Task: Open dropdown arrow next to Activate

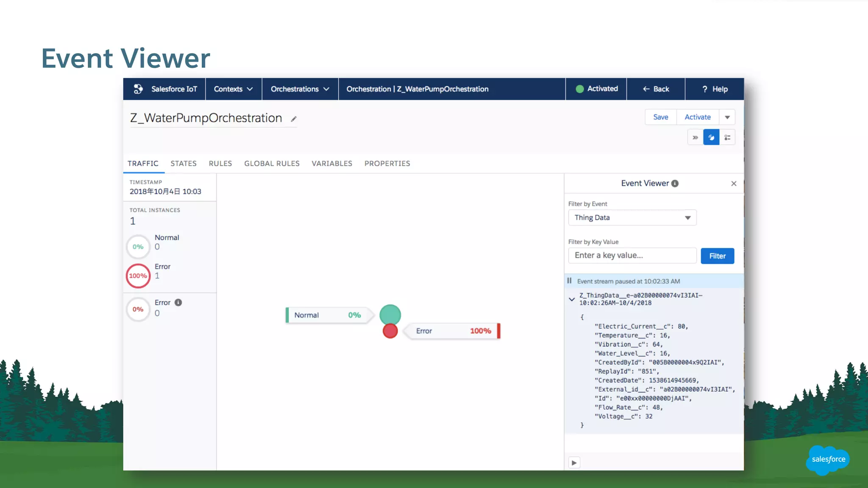Action: [x=727, y=117]
